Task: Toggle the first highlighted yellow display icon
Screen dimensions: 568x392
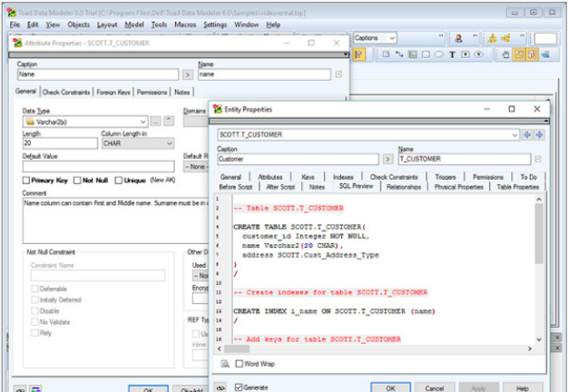Action: click(519, 54)
